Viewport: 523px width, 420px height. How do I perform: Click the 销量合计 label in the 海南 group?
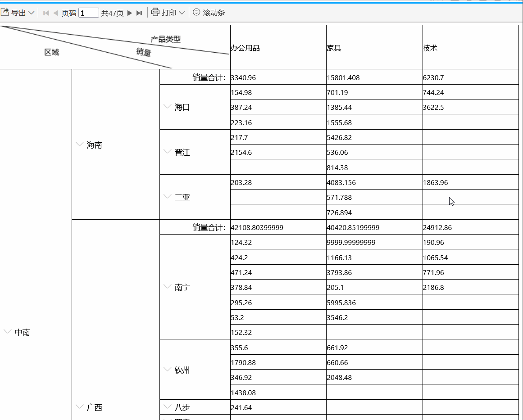coord(209,77)
